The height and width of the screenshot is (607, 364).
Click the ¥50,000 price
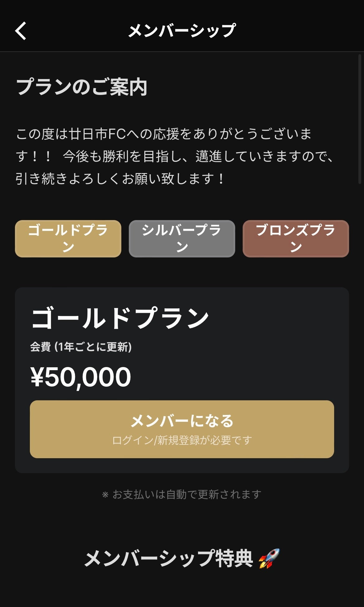(x=81, y=377)
